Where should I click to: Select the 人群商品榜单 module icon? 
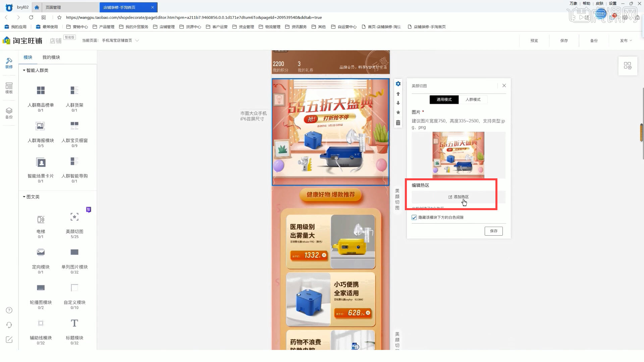(41, 90)
